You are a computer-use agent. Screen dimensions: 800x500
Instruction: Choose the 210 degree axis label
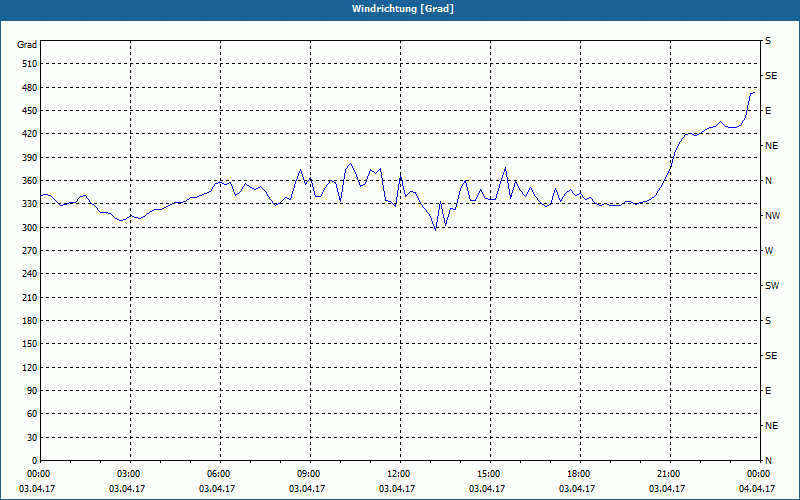(x=30, y=297)
